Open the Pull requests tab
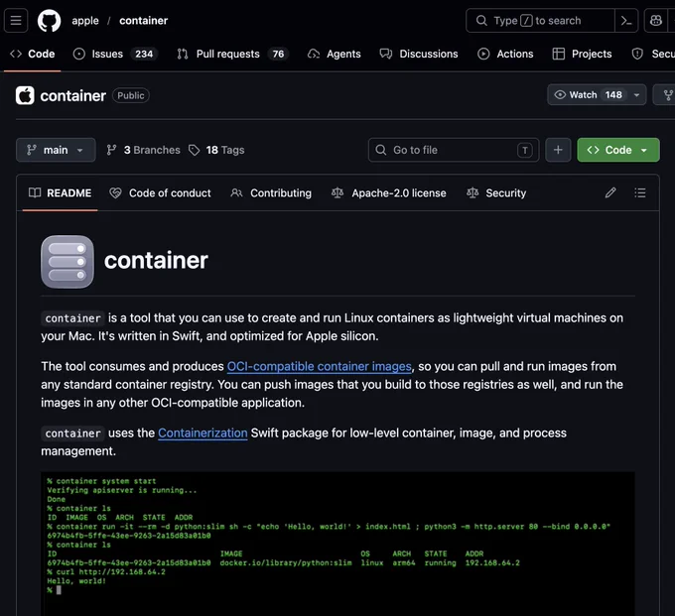The width and height of the screenshot is (675, 616). (232, 54)
